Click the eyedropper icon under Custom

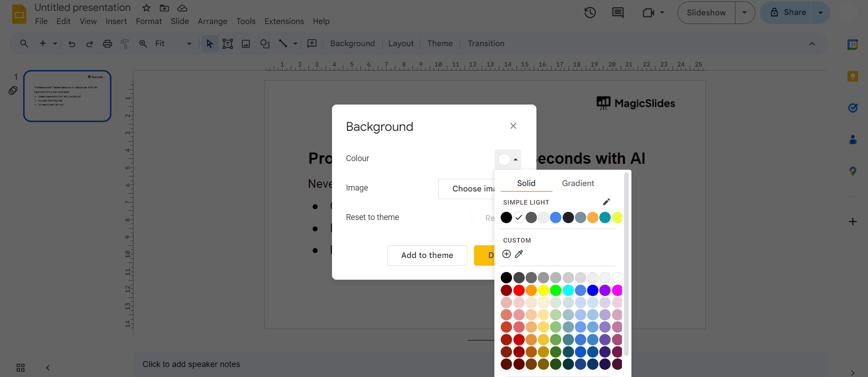pos(519,254)
